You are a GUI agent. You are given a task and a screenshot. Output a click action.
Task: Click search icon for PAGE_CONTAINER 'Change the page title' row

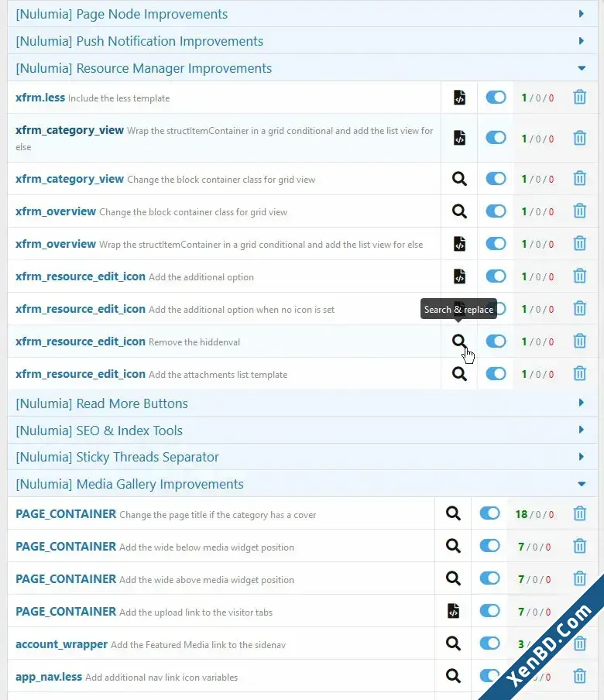coord(453,513)
